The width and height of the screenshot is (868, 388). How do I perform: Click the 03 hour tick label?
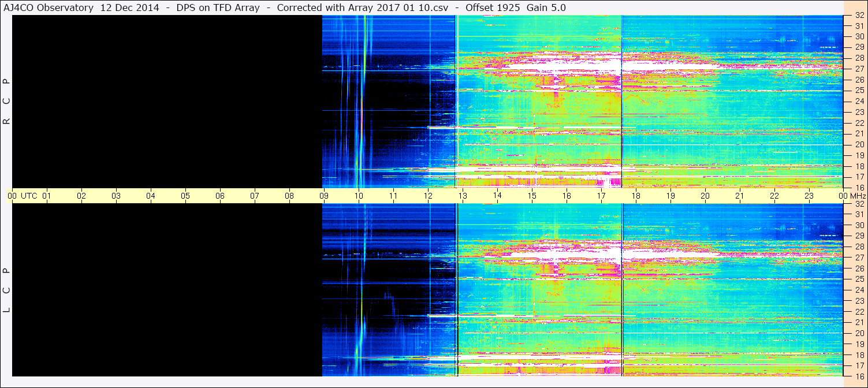[x=116, y=196]
